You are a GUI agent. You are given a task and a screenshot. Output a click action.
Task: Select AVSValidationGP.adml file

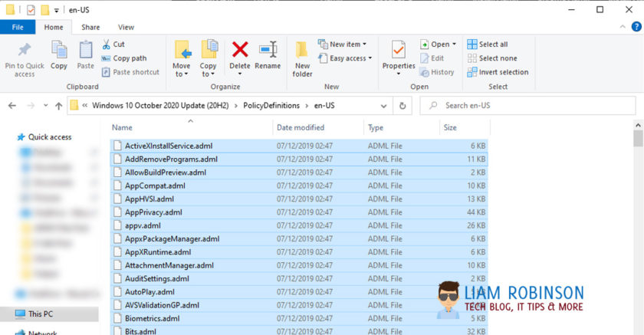tap(299, 305)
